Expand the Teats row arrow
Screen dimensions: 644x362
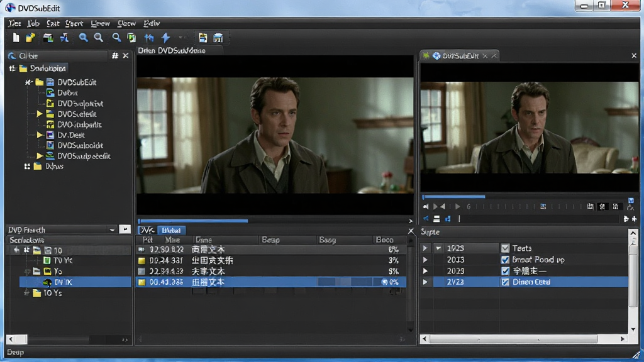coord(425,248)
